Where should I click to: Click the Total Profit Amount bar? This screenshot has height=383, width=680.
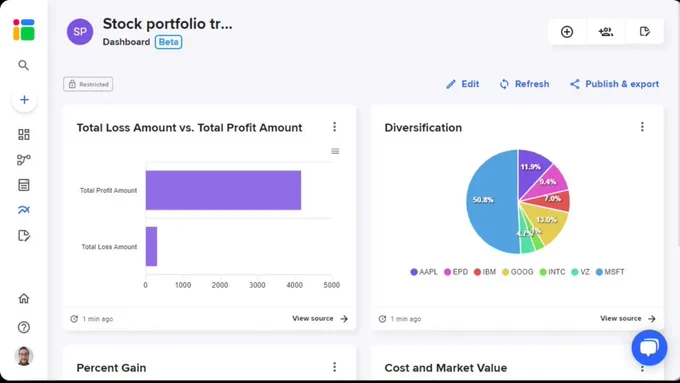pos(223,190)
